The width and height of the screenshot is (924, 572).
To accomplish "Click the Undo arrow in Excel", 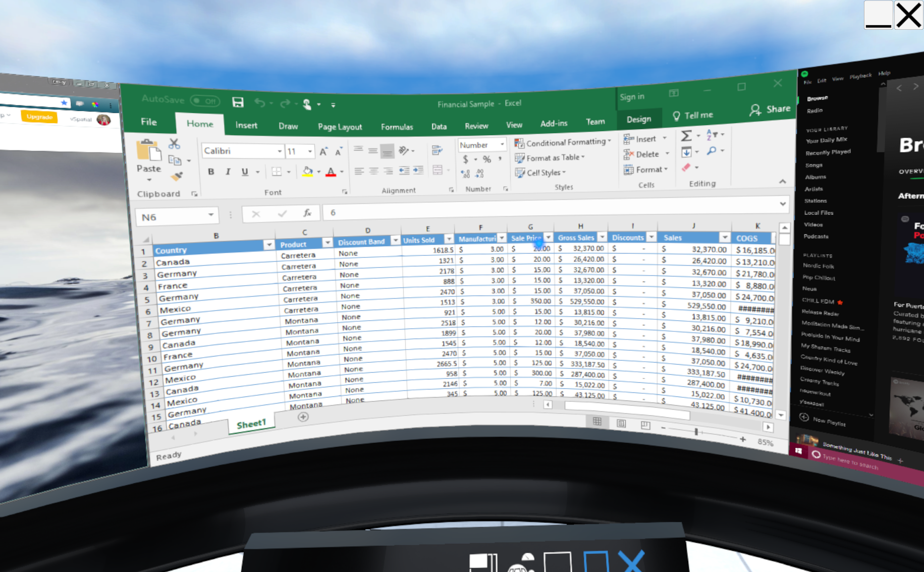I will pyautogui.click(x=260, y=103).
